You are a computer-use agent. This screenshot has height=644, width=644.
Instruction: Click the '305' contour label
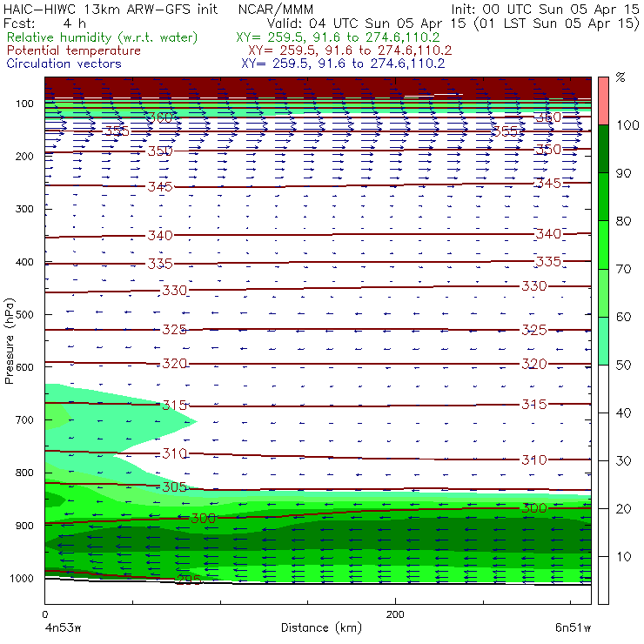tap(175, 487)
